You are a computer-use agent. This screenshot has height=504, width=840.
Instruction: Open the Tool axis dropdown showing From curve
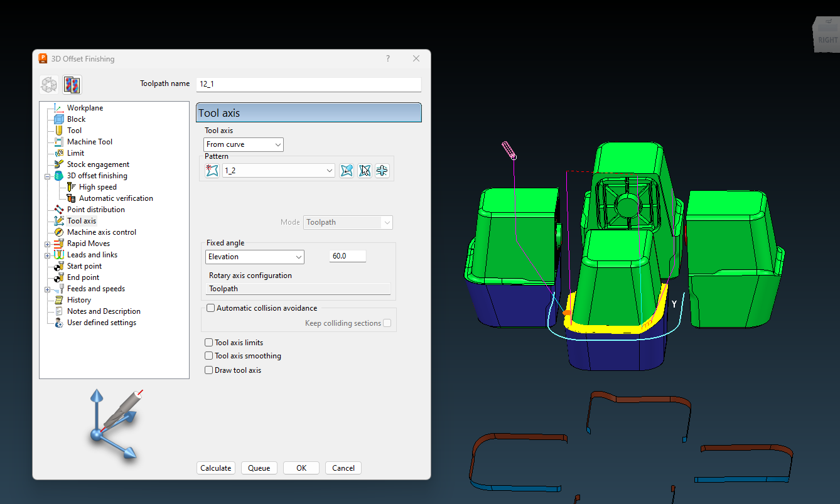point(243,144)
